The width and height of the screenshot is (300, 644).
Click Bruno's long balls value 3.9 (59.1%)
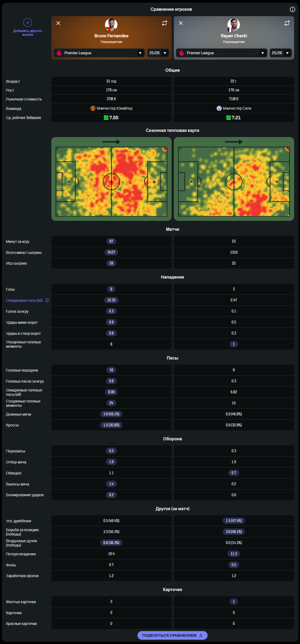click(x=111, y=414)
